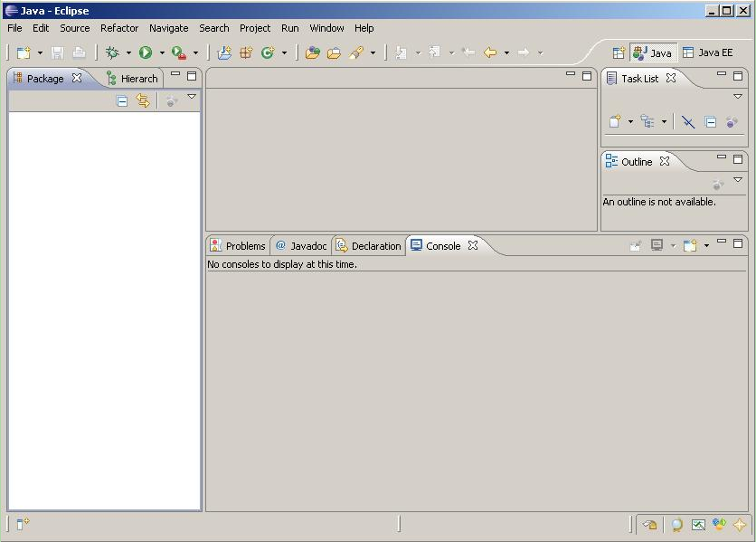Screen dimensions: 756x542
Task: Click the green Run button icon
Action: tap(146, 52)
